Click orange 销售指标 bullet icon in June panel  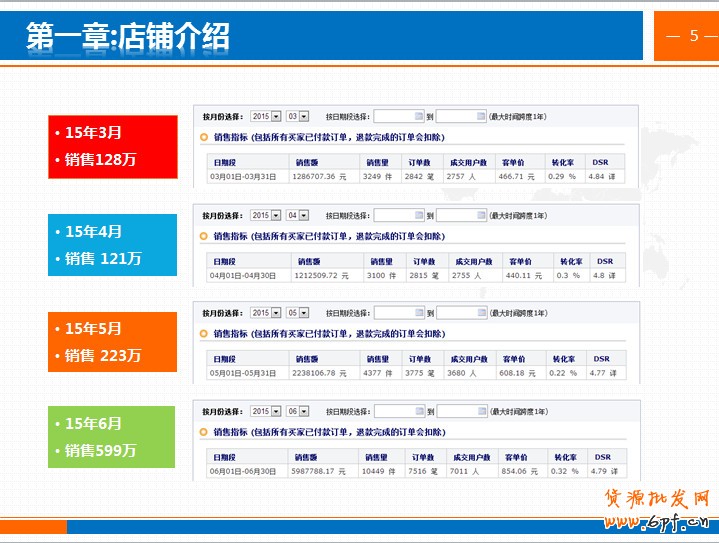(x=204, y=432)
